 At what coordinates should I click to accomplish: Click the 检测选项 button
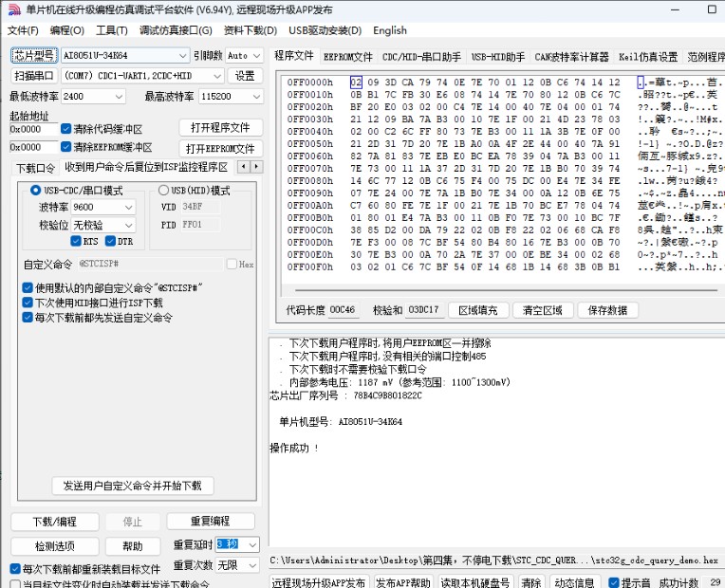[54, 546]
